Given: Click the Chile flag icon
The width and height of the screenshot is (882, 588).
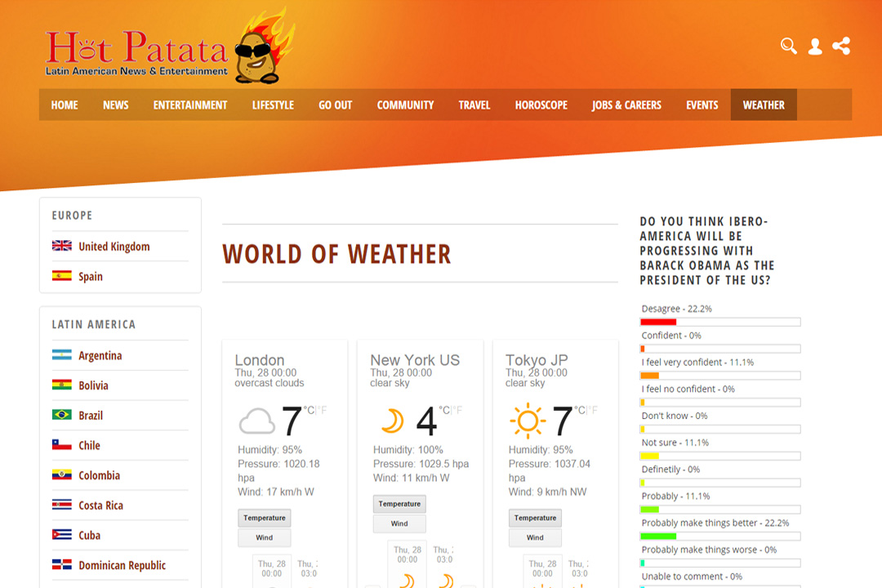Looking at the screenshot, I should (62, 444).
